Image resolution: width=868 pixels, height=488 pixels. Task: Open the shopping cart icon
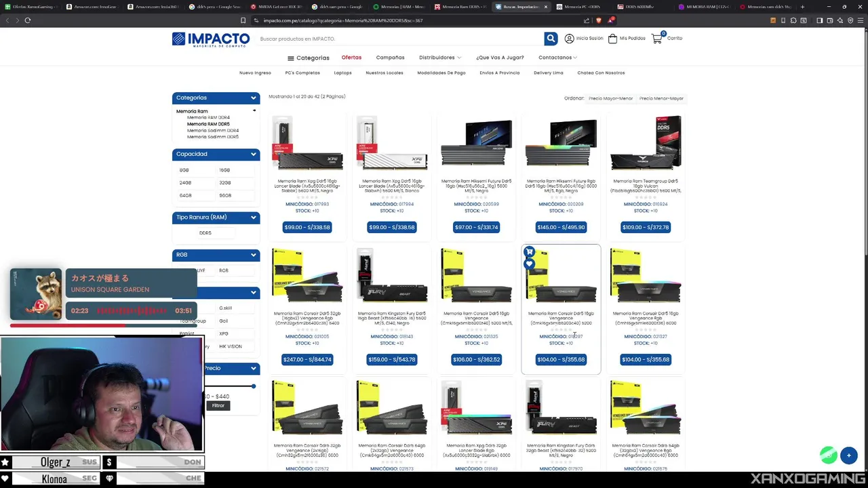click(x=656, y=39)
